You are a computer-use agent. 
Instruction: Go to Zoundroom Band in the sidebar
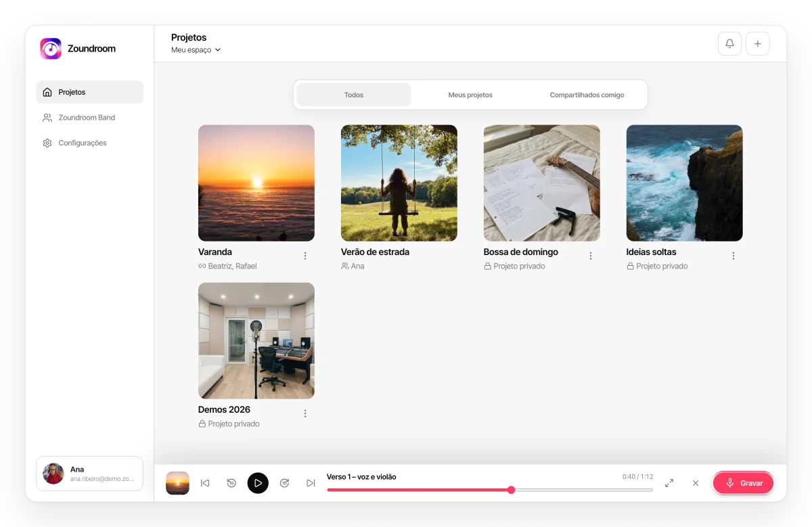[89, 118]
